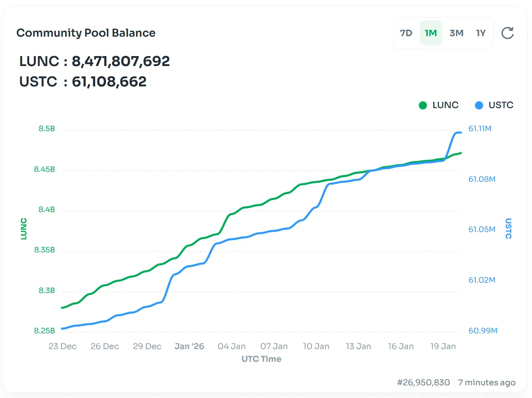This screenshot has height=398, width=532.
Task: Show the 3M time range
Action: coord(456,33)
